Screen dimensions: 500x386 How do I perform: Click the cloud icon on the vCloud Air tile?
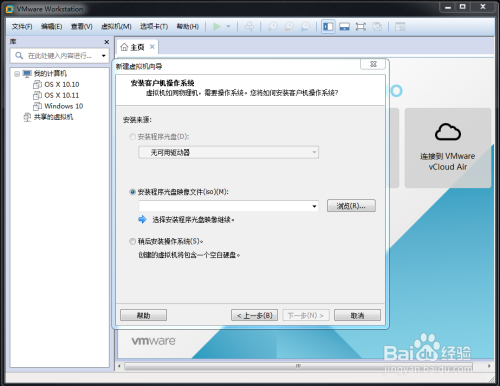tap(448, 132)
